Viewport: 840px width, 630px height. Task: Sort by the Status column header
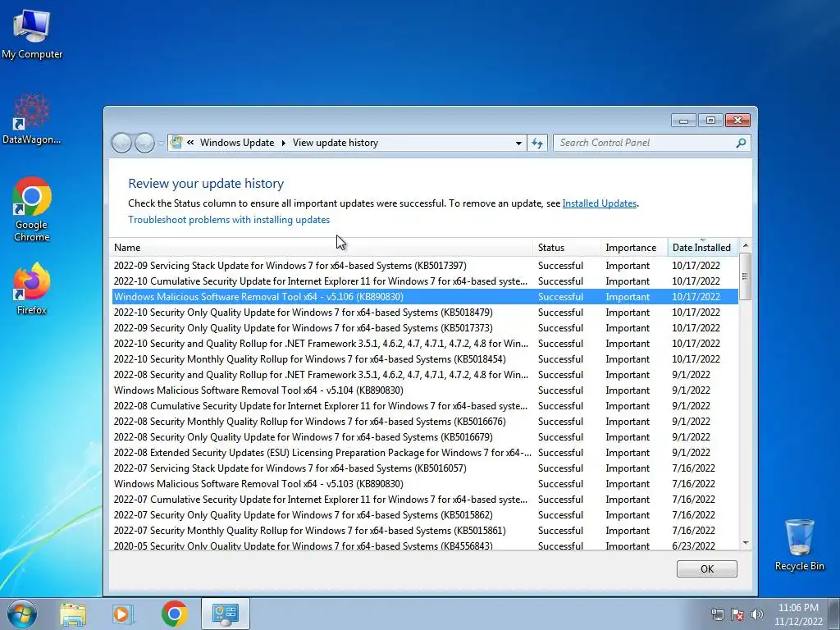point(567,248)
